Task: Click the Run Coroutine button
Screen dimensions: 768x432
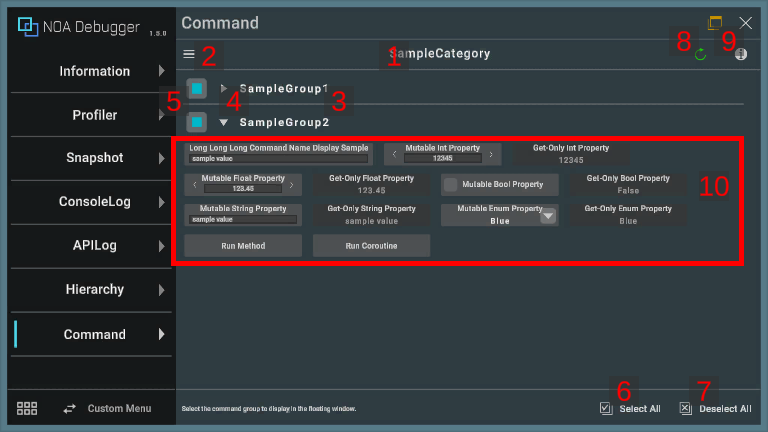Action: tap(371, 246)
